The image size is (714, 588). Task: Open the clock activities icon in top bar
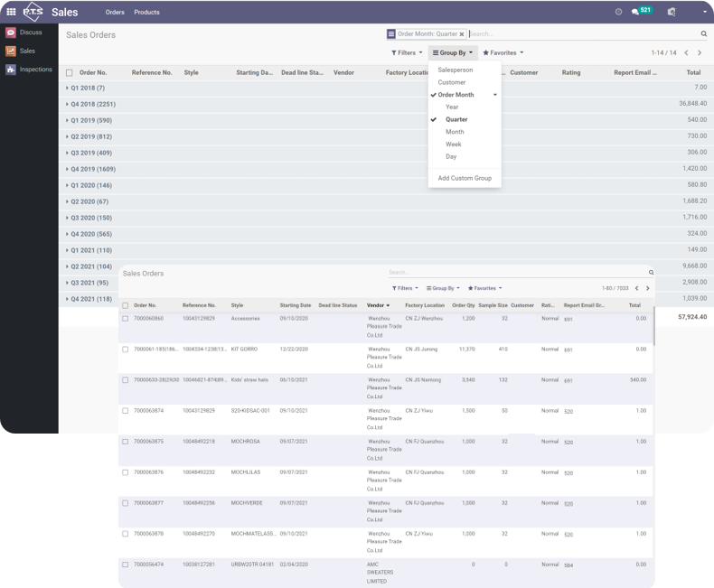pos(618,12)
